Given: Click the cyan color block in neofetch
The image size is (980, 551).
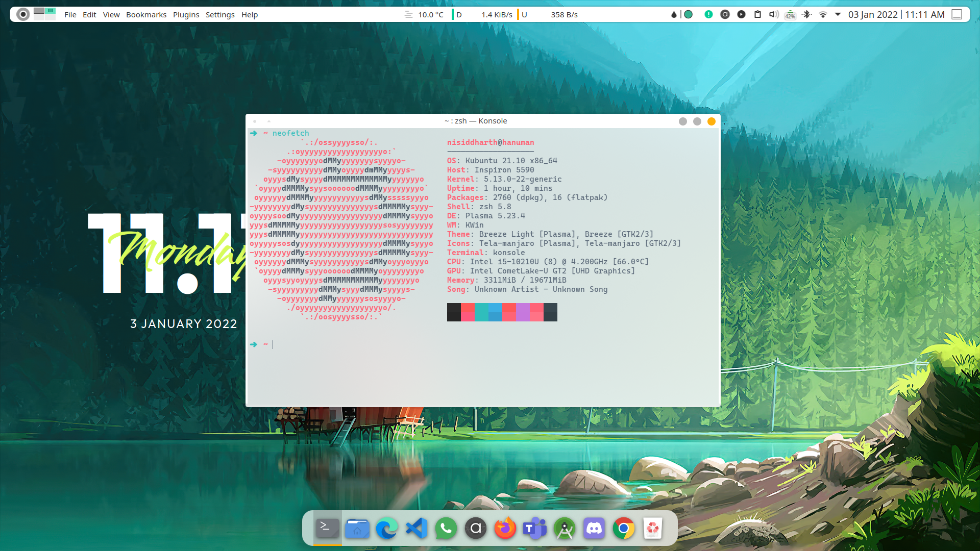Looking at the screenshot, I should (481, 312).
